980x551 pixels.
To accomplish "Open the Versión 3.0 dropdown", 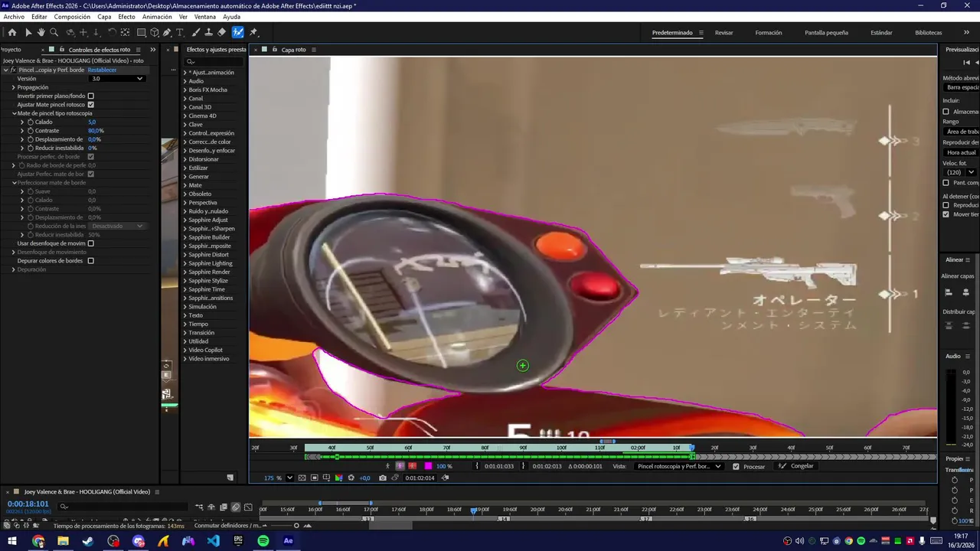I will pos(117,78).
